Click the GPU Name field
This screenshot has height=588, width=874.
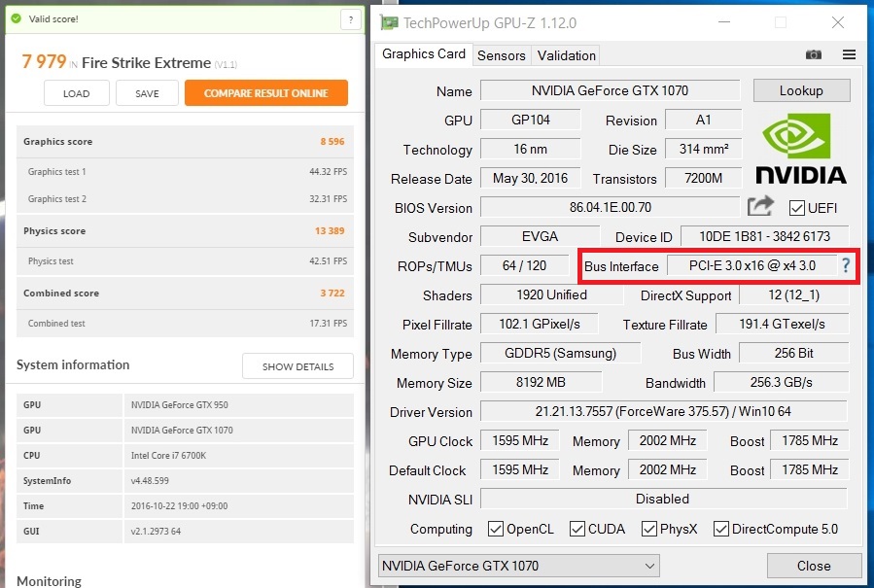[x=610, y=90]
